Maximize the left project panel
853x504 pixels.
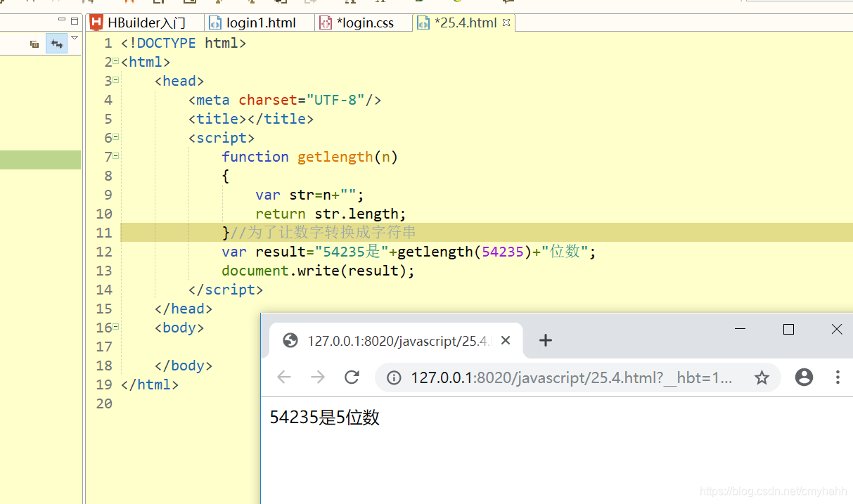pyautogui.click(x=75, y=20)
